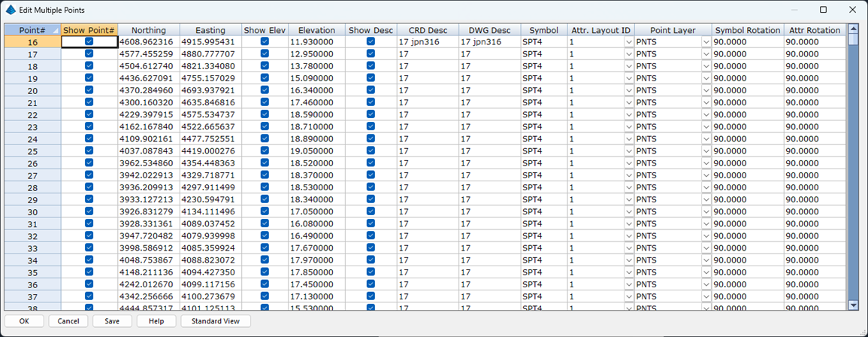Screen dimensions: 868x337
Task: Open Point Layer dropdown for point 21
Action: [706, 102]
